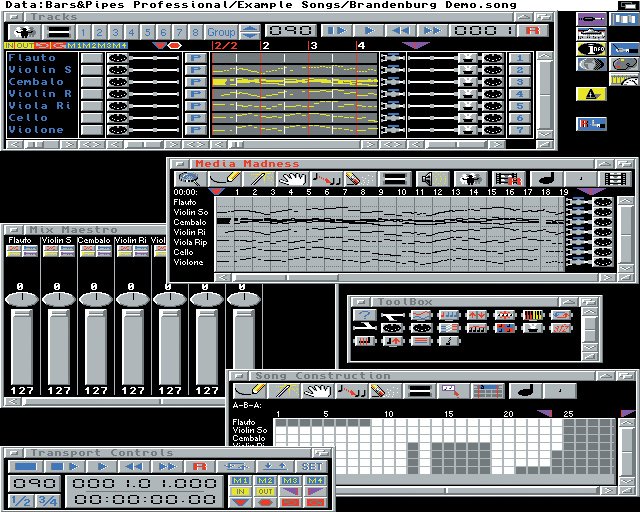Click the grid table icon in Song Construction toolbar
640x512 pixels.
tap(488, 391)
